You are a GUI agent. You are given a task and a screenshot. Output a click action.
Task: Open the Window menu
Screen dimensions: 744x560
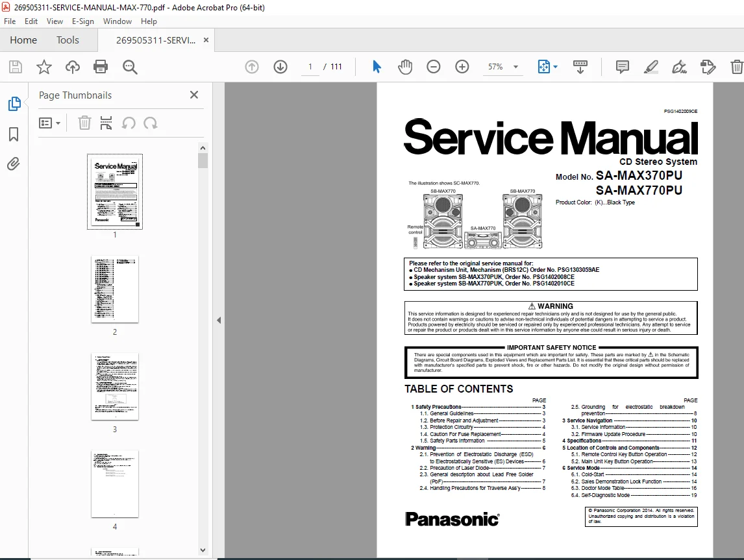(118, 21)
